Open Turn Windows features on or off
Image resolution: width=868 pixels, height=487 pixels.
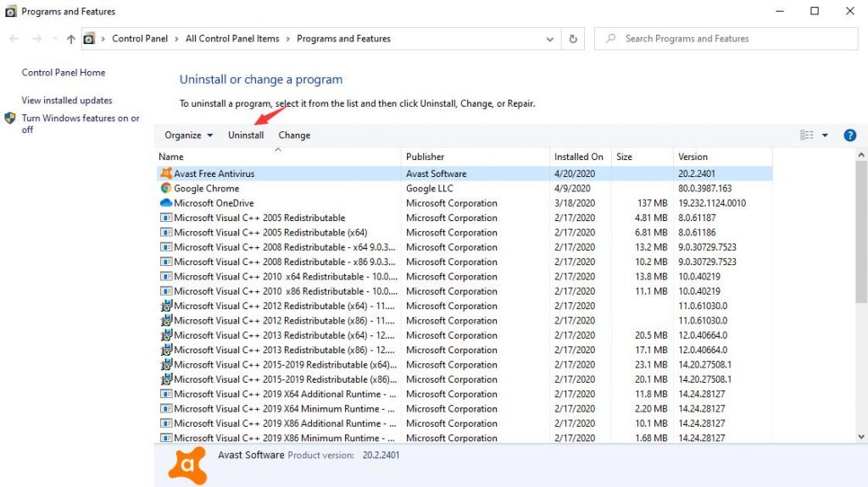click(x=81, y=124)
